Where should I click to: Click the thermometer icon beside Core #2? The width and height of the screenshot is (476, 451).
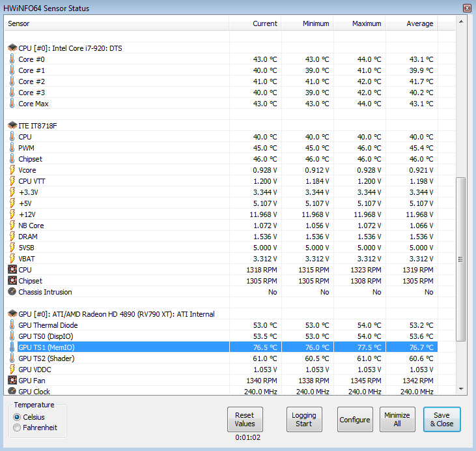[12, 81]
